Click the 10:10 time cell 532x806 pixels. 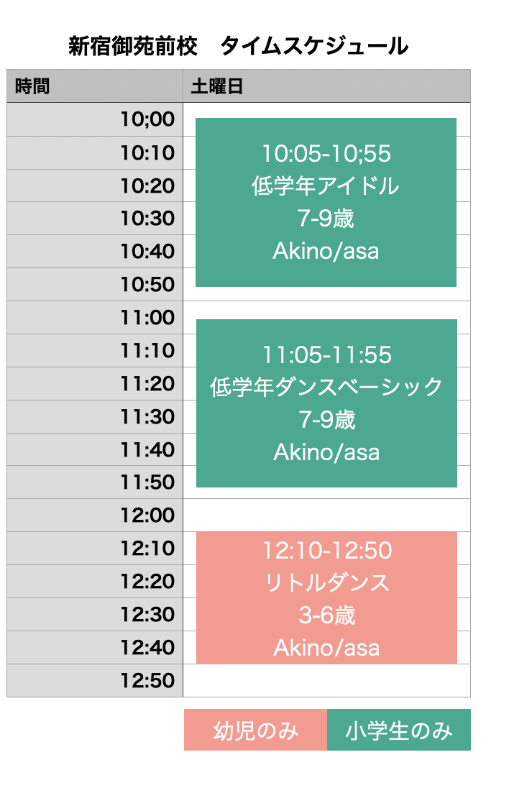[95, 152]
